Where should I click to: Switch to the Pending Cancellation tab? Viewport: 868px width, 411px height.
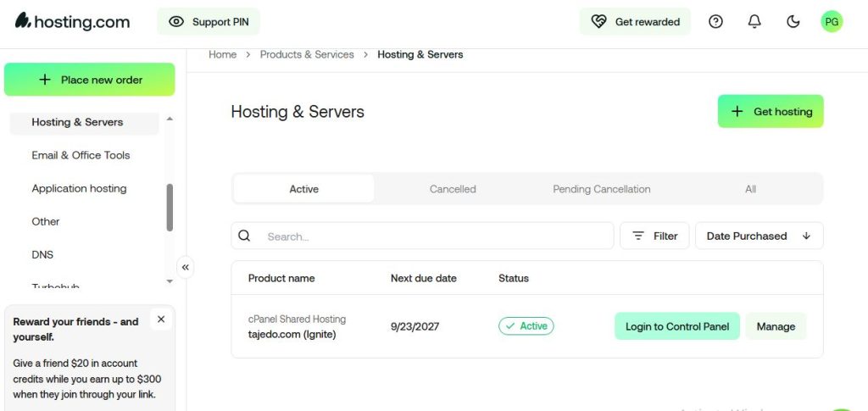click(602, 189)
